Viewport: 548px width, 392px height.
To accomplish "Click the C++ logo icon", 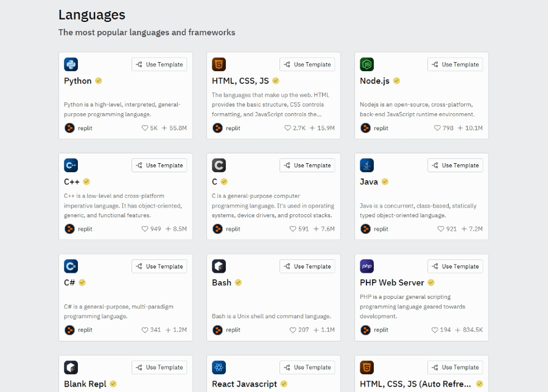I will [71, 165].
